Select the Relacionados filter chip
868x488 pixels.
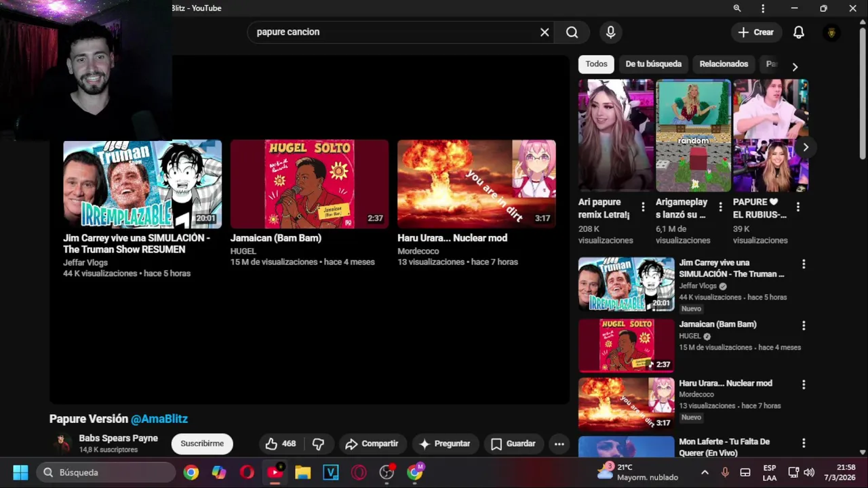tap(724, 64)
